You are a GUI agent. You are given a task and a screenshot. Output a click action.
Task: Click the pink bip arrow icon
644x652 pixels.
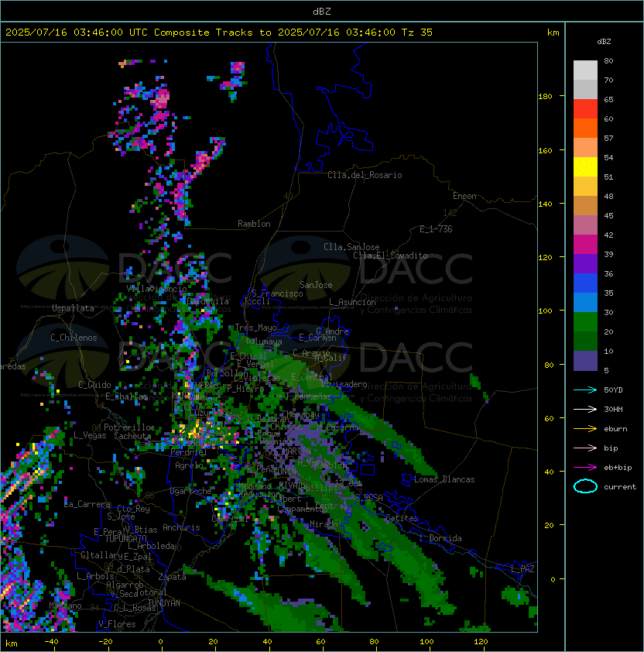tap(585, 448)
